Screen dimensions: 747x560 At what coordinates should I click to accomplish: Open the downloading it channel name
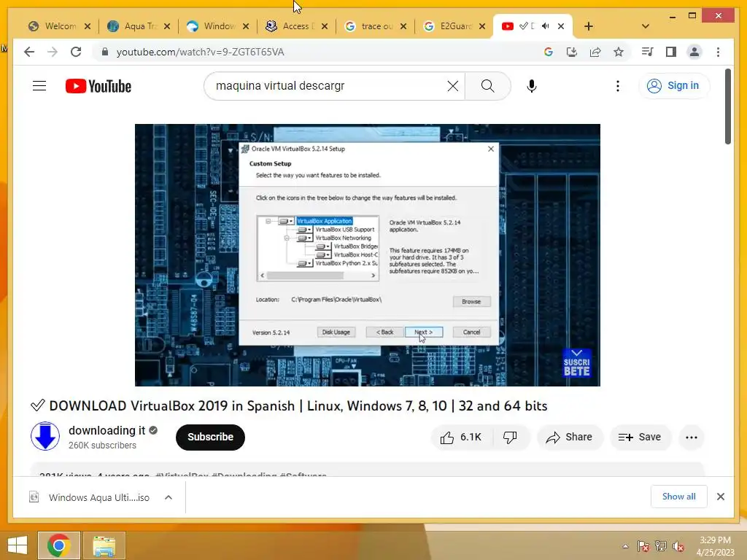(x=107, y=430)
